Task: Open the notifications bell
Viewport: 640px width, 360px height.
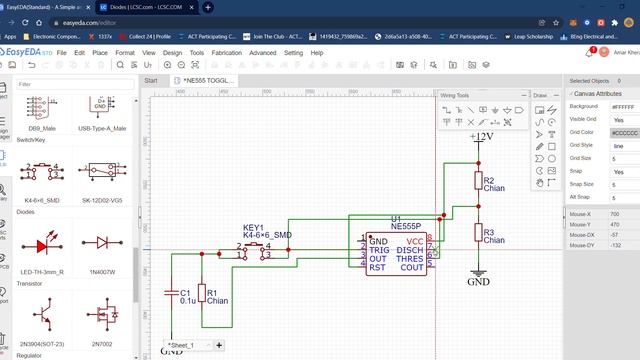Action: point(590,52)
